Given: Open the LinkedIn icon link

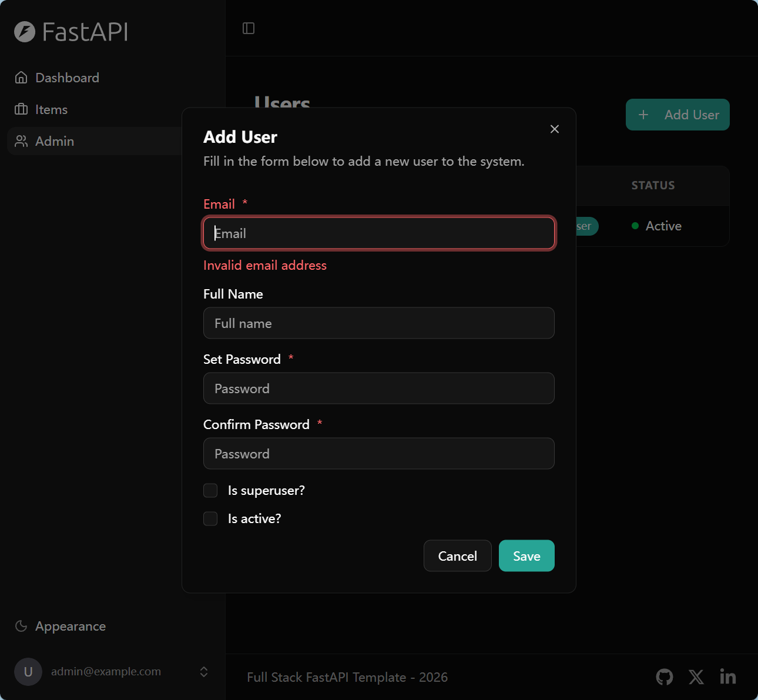Looking at the screenshot, I should click(x=728, y=677).
